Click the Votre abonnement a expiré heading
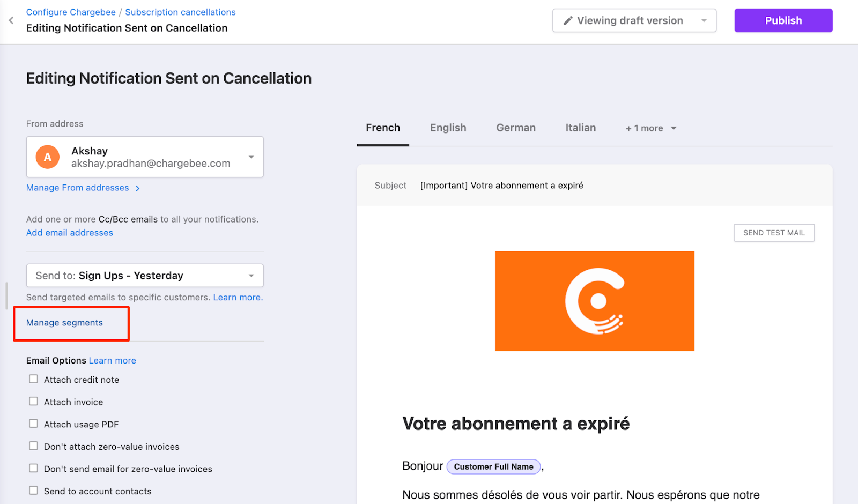Image resolution: width=858 pixels, height=504 pixels. coord(516,424)
